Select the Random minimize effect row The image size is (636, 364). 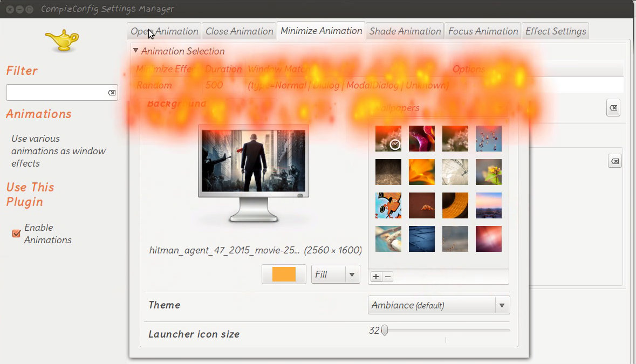154,85
